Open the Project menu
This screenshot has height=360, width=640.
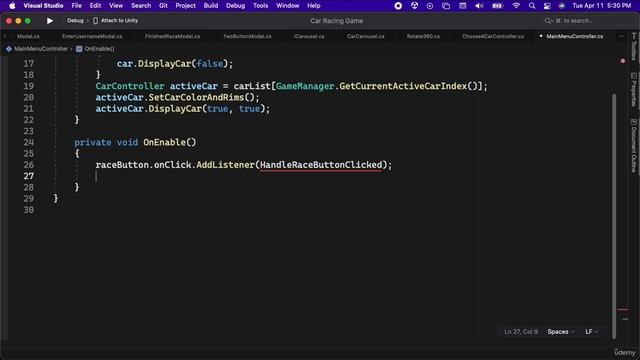click(185, 6)
